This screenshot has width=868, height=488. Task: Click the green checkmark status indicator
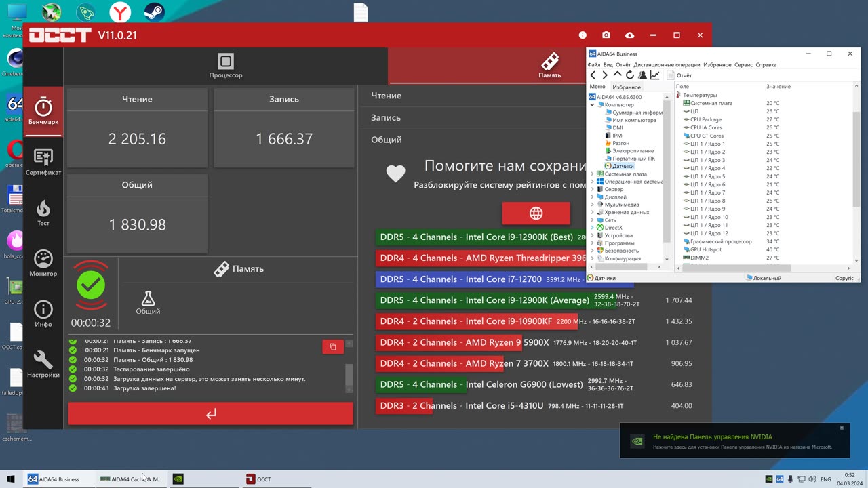pos(90,286)
